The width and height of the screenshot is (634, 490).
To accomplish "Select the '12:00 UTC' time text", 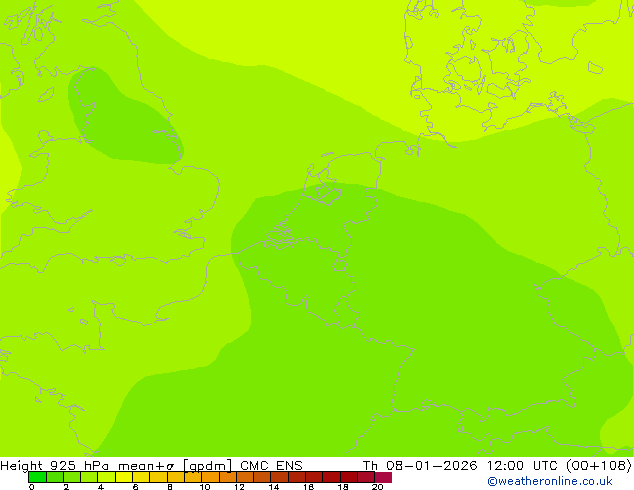I will click(x=522, y=466).
